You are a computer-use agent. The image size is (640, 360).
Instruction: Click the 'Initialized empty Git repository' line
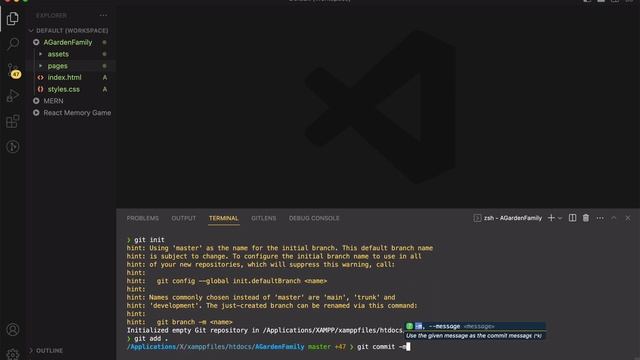point(264,330)
